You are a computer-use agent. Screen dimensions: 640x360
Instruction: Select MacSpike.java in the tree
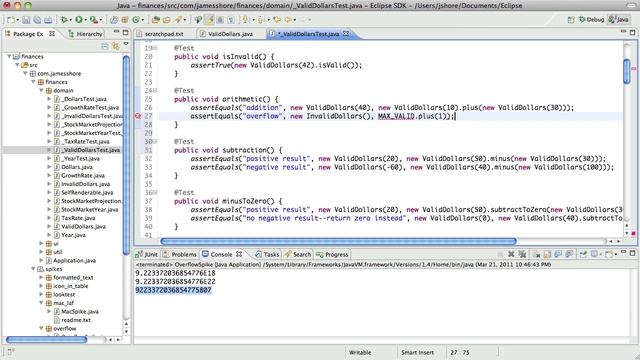click(76, 311)
